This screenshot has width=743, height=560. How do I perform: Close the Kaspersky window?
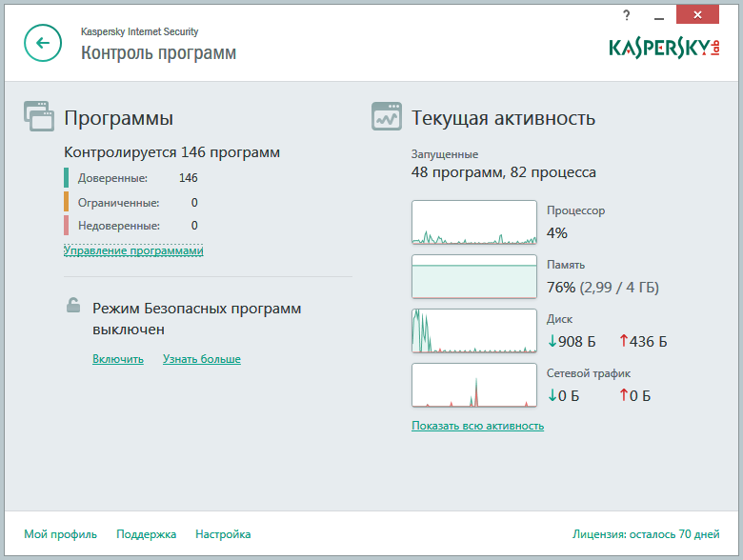tap(697, 14)
